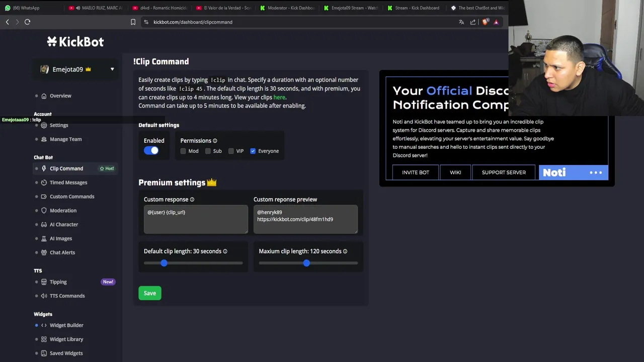The height and width of the screenshot is (362, 644).
Task: Check the Sub permission checkbox
Action: pyautogui.click(x=208, y=151)
